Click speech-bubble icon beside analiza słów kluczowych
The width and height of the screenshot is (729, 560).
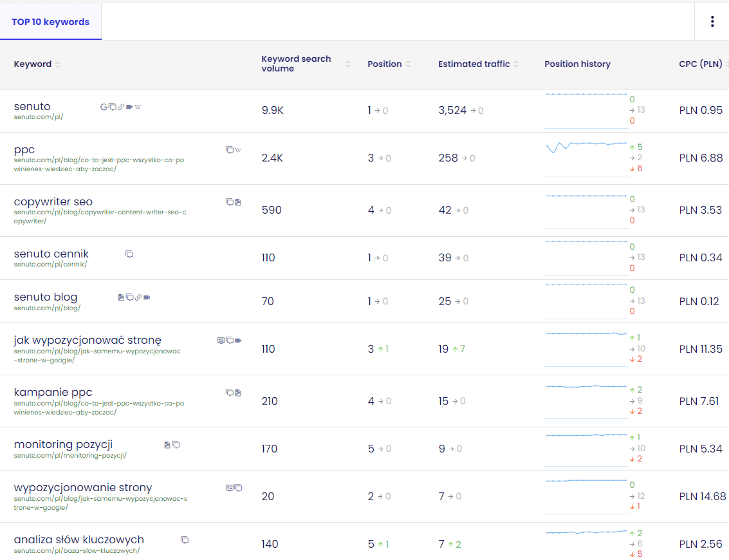tap(185, 540)
